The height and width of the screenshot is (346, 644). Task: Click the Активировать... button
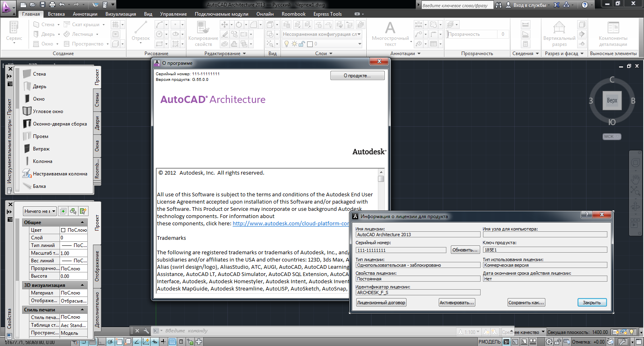pos(457,303)
